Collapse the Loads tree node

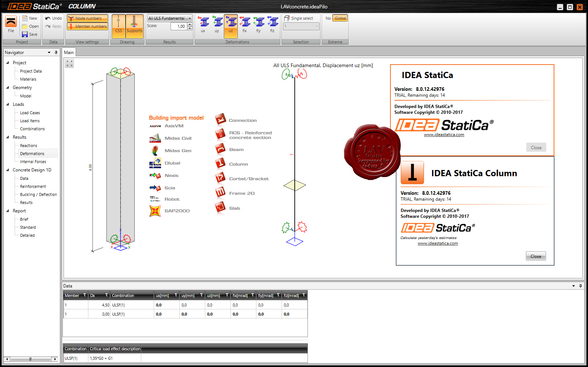click(8, 104)
